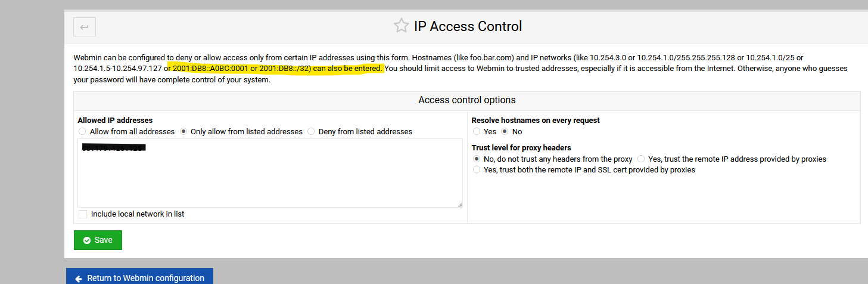The image size is (868, 284).
Task: Click the Allowed IP addresses label
Action: 115,120
